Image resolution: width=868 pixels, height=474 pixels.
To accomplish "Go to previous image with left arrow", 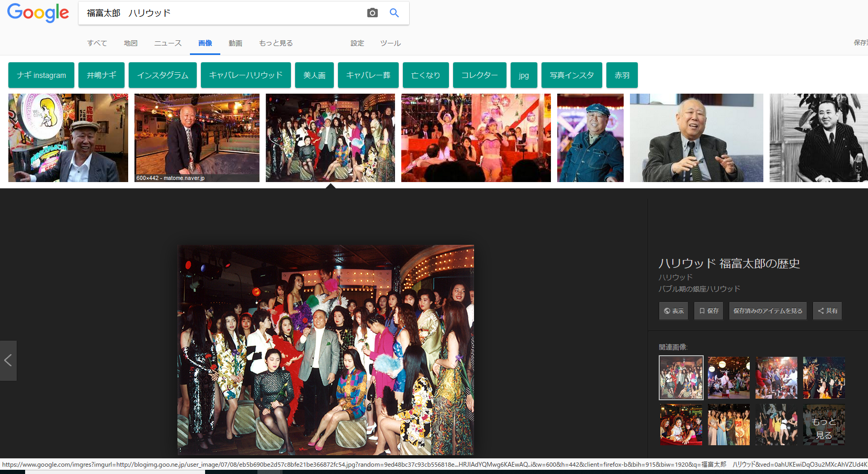I will 8,360.
